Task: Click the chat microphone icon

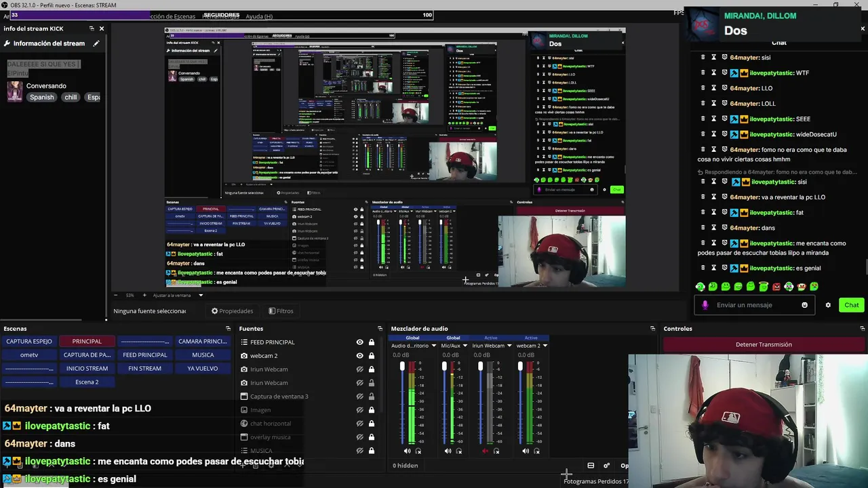Action: [705, 305]
